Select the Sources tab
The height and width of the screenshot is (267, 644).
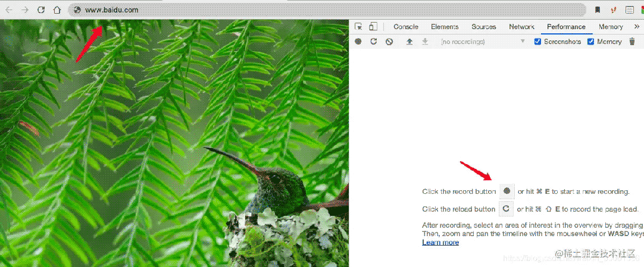pos(484,27)
